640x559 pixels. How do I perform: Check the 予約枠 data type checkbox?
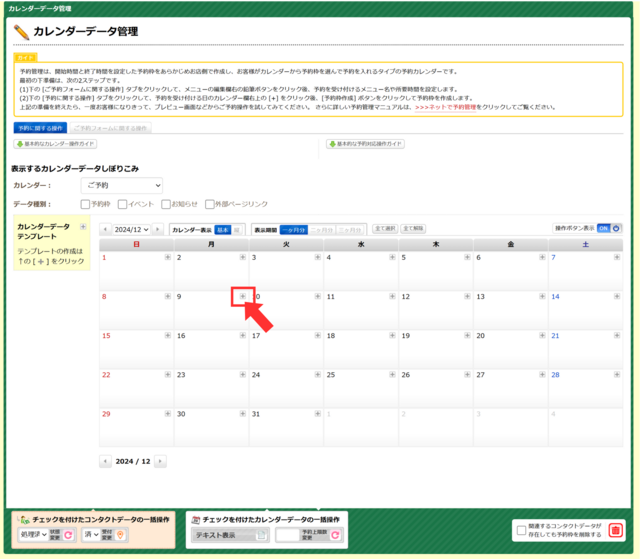(85, 204)
